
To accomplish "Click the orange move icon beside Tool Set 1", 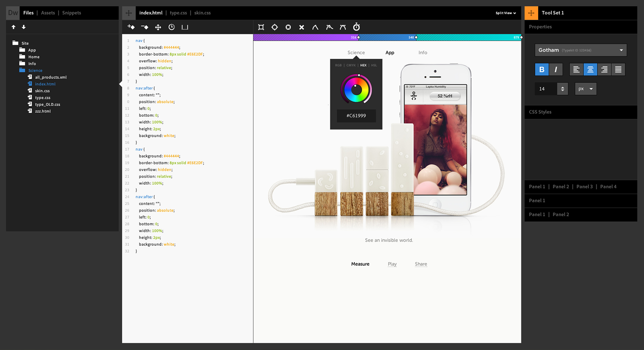I will (x=531, y=13).
